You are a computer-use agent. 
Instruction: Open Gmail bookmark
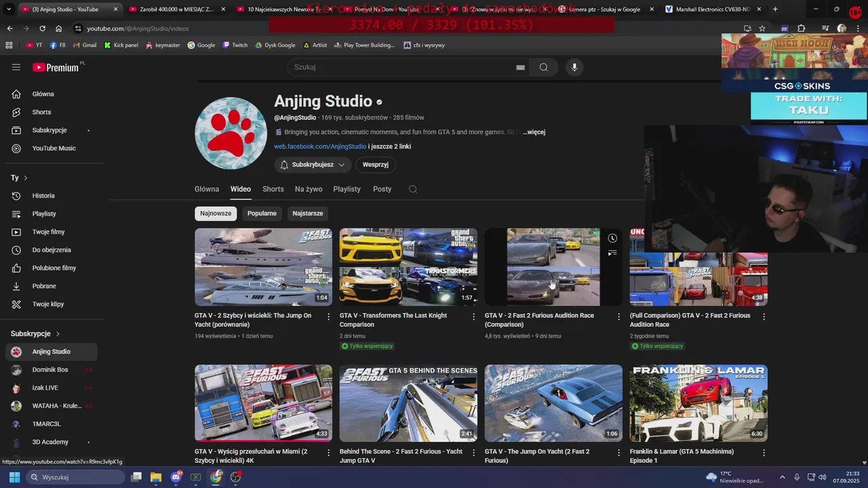tap(84, 45)
